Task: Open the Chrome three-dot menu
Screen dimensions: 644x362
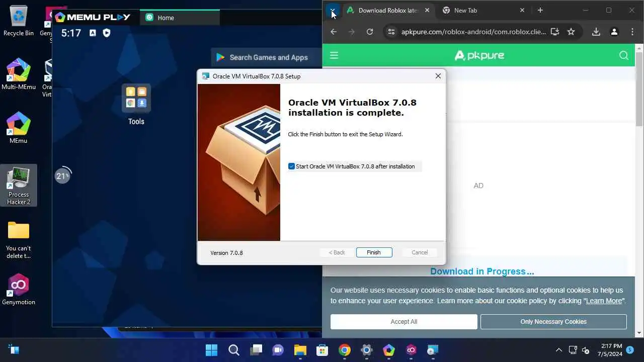Action: click(x=632, y=32)
